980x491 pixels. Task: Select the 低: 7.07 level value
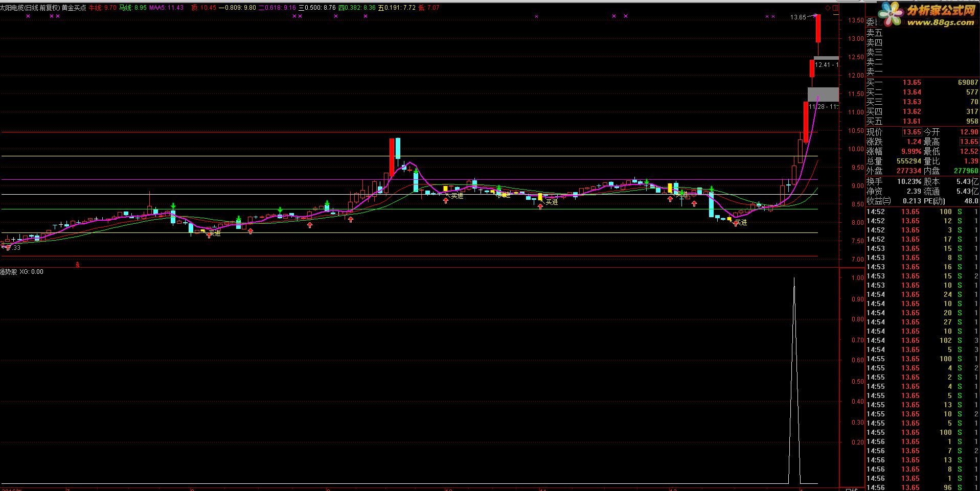click(x=428, y=8)
